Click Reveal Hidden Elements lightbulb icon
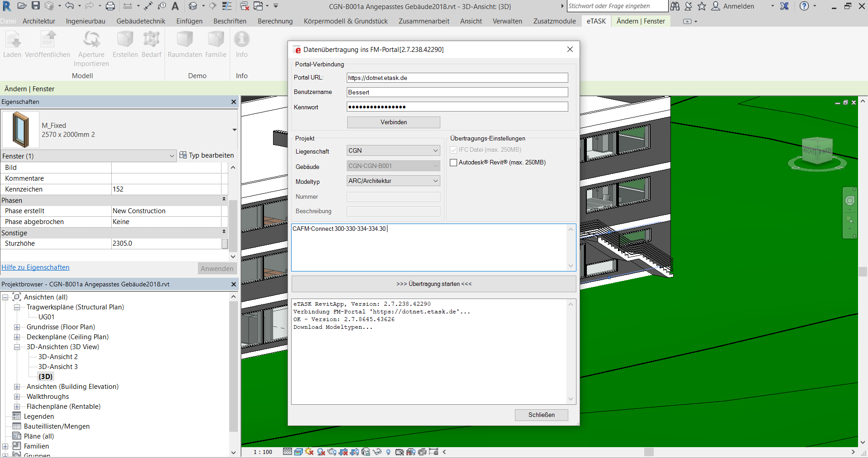868x458 pixels. pos(388,452)
